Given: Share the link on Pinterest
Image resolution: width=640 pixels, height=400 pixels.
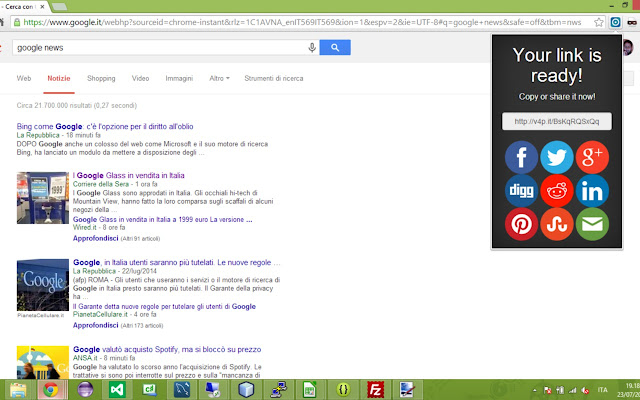Looking at the screenshot, I should pyautogui.click(x=521, y=224).
